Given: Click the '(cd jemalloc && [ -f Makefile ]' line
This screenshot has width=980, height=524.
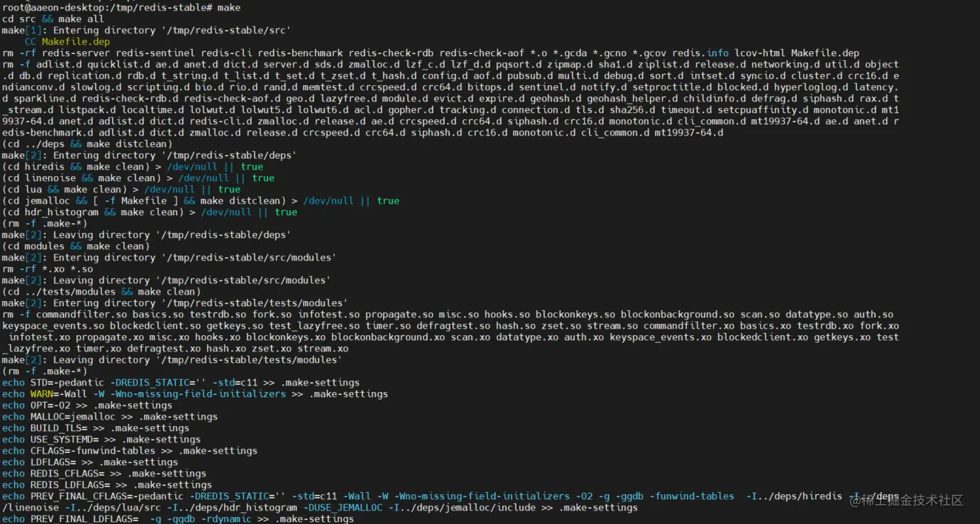Looking at the screenshot, I should pos(200,201).
